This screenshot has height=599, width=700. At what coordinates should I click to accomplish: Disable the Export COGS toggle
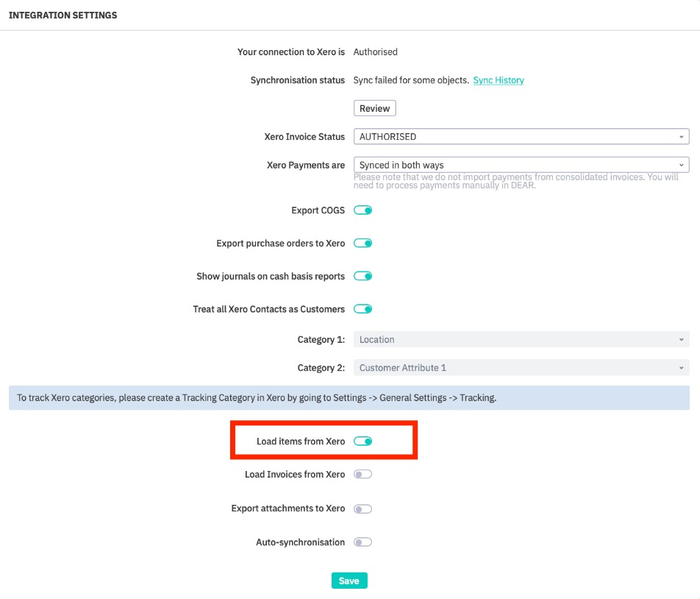[x=362, y=210]
